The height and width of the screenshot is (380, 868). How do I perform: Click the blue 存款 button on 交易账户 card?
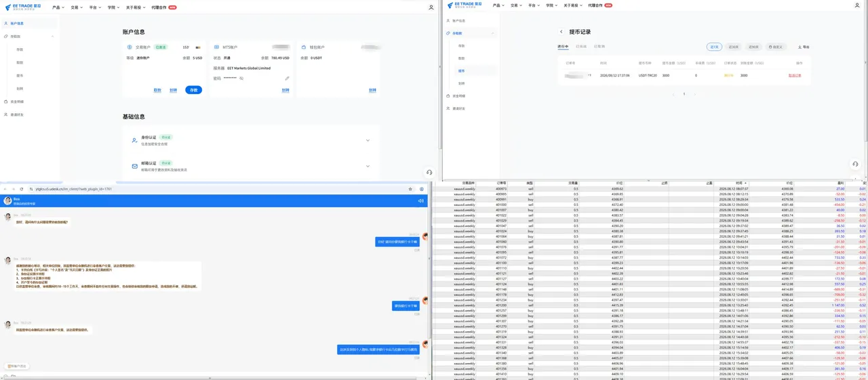click(193, 90)
